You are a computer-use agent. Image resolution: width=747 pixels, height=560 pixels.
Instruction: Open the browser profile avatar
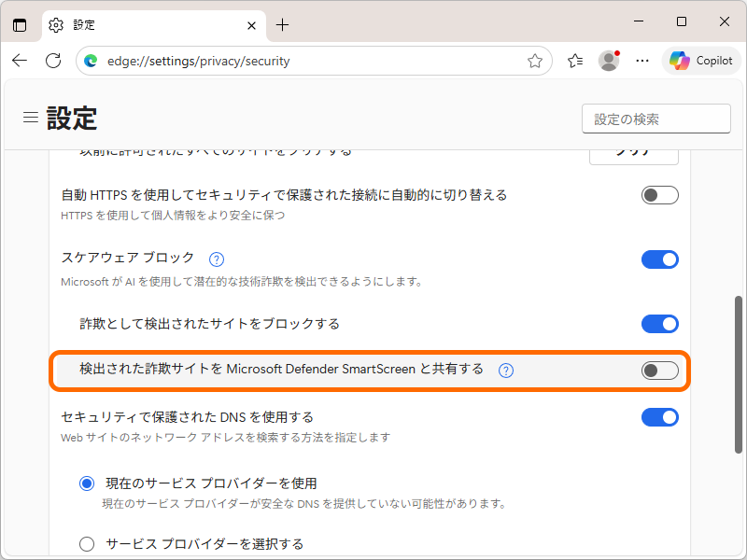pos(609,60)
